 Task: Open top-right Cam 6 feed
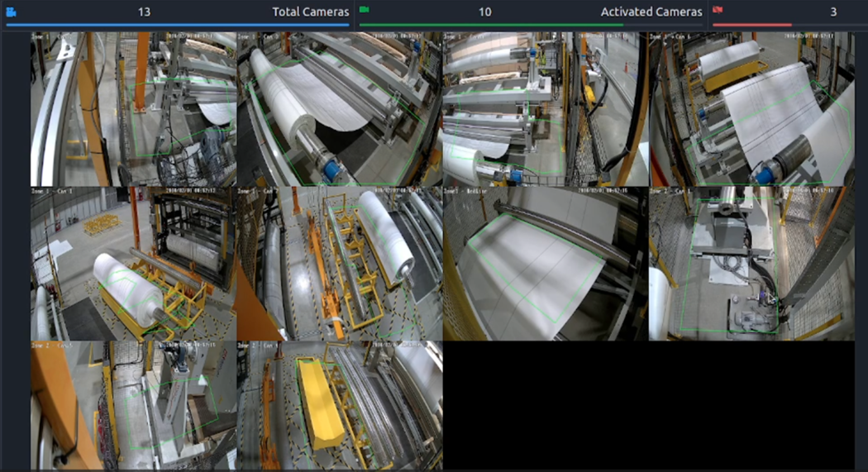coord(751,109)
